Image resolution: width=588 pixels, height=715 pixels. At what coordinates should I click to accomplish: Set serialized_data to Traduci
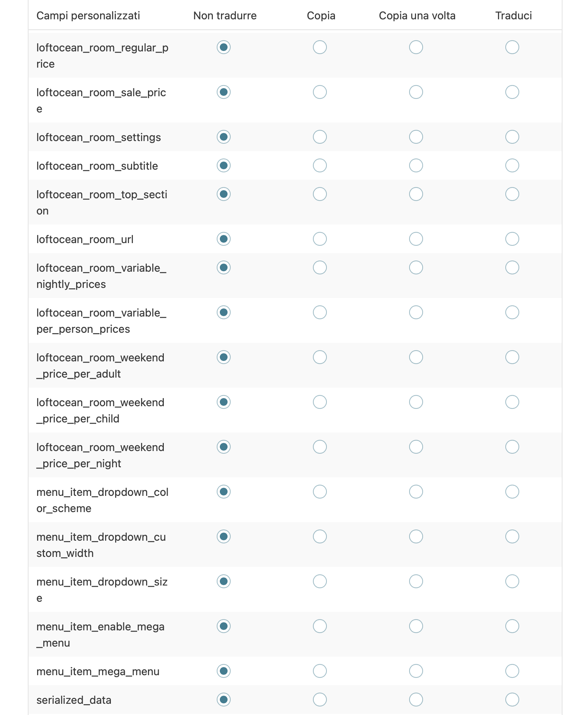tap(512, 700)
